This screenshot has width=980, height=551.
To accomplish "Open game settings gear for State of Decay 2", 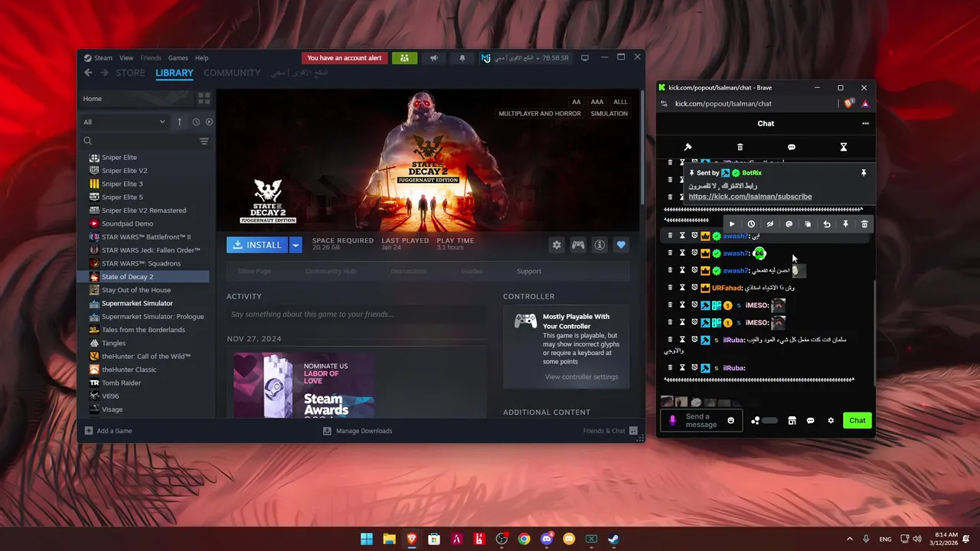I will [557, 245].
